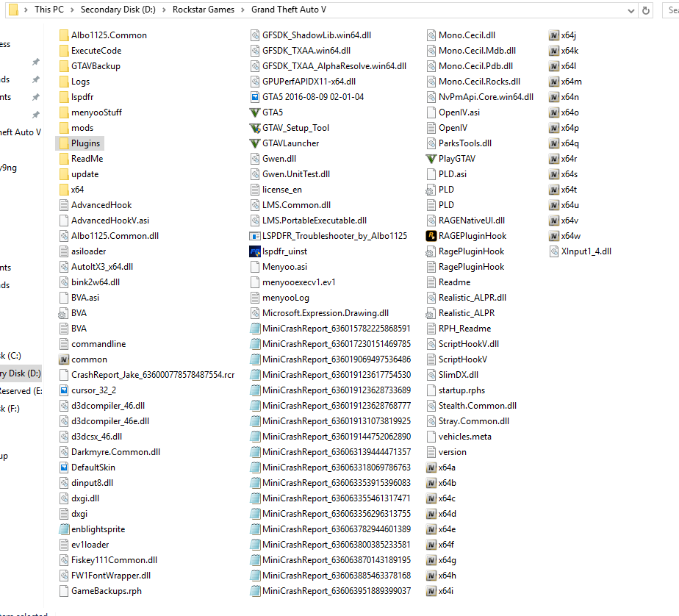Expand chevron after Rockstar Games breadcrumb

tap(243, 10)
